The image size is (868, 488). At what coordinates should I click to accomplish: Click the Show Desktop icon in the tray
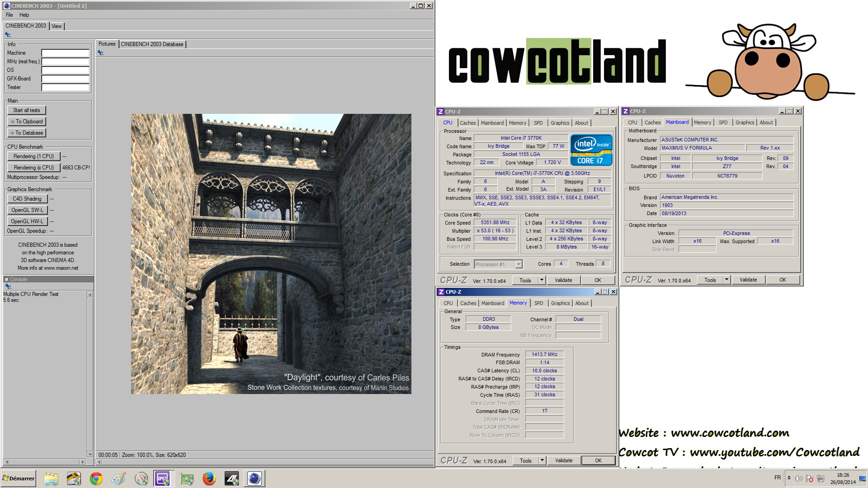863,479
